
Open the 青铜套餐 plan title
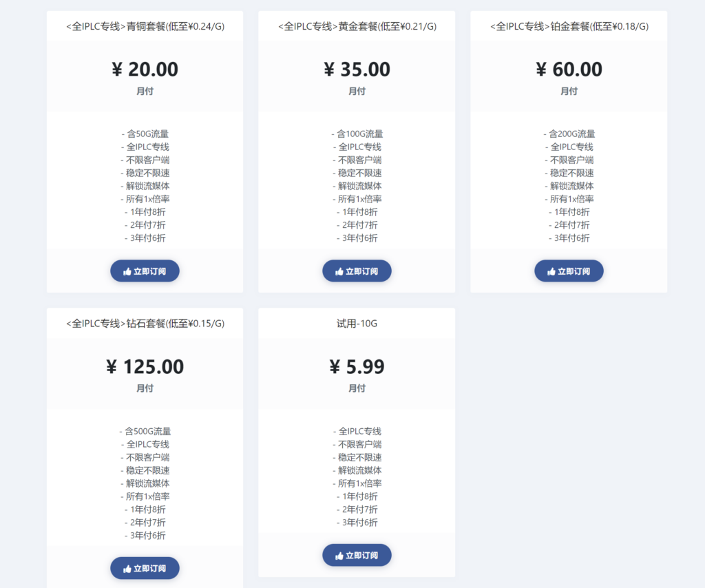click(145, 27)
